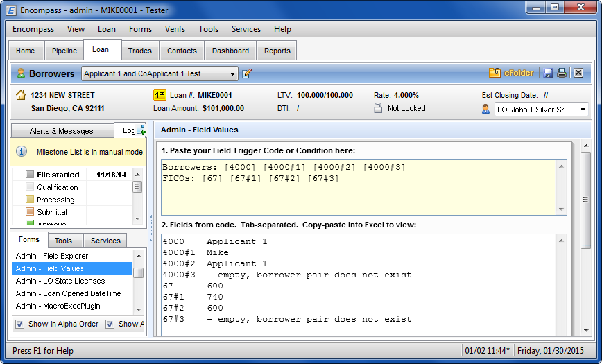
Task: Save the loan with the disk icon
Action: coord(548,73)
